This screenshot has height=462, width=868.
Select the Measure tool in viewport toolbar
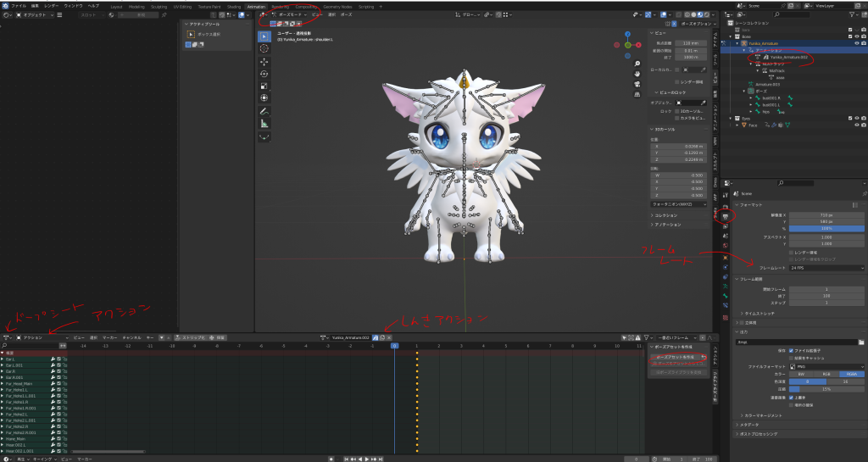coord(264,123)
